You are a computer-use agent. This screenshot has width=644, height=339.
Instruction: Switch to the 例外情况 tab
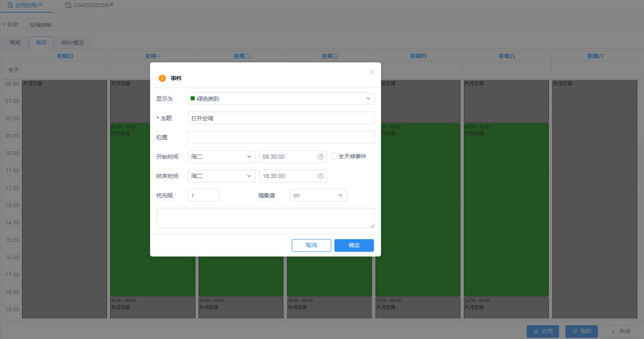[x=72, y=42]
